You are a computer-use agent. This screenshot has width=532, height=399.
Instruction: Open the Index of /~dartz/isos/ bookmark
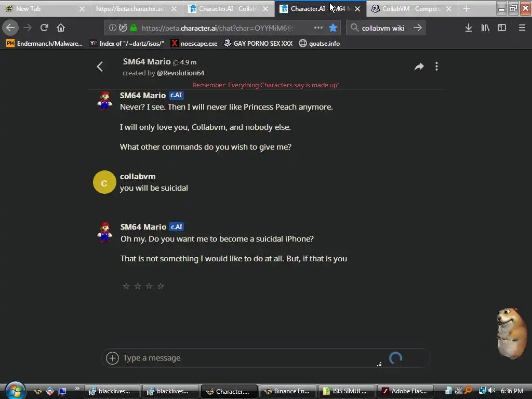click(127, 44)
